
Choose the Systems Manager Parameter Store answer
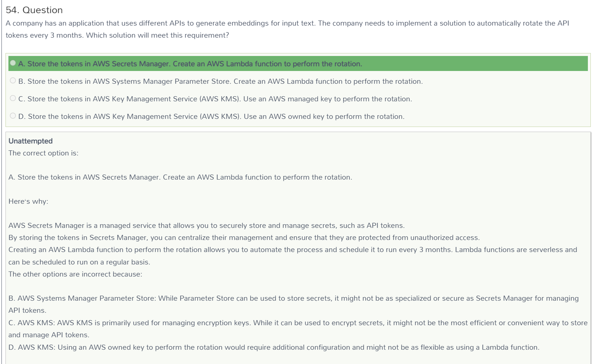(220, 81)
